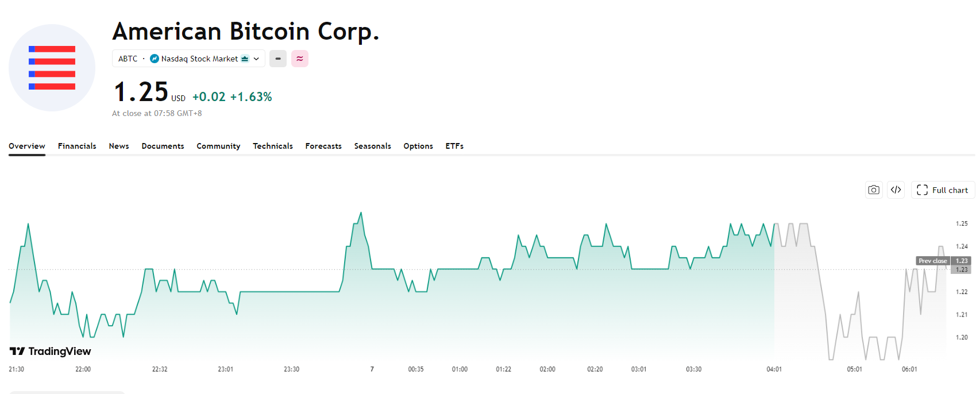Click the 04:01 time axis label

(774, 369)
